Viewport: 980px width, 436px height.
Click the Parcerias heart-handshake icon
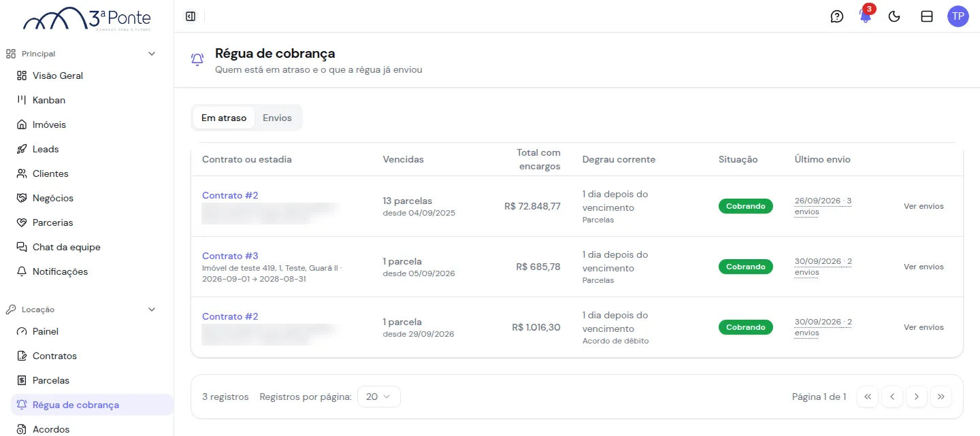[x=22, y=222]
